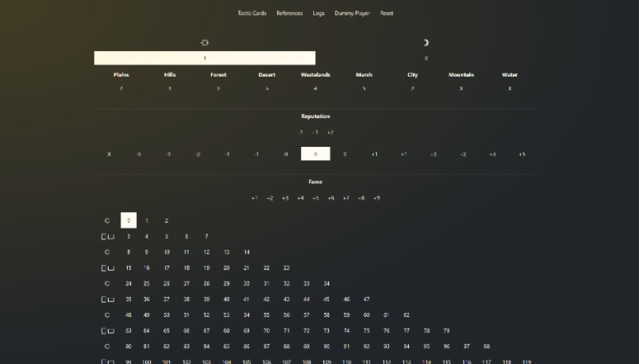Click the card icons beside fame row 15
The image size is (639, 364).
[107, 268]
